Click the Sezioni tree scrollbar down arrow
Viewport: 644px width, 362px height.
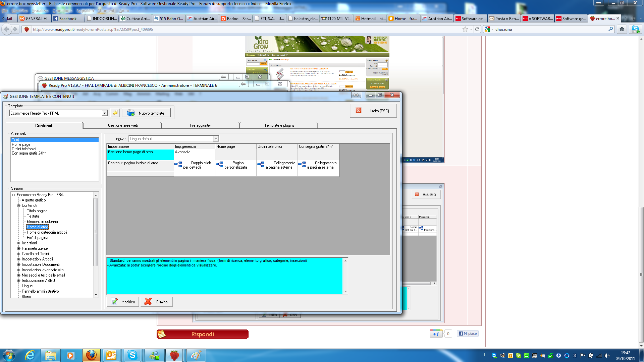pyautogui.click(x=96, y=295)
